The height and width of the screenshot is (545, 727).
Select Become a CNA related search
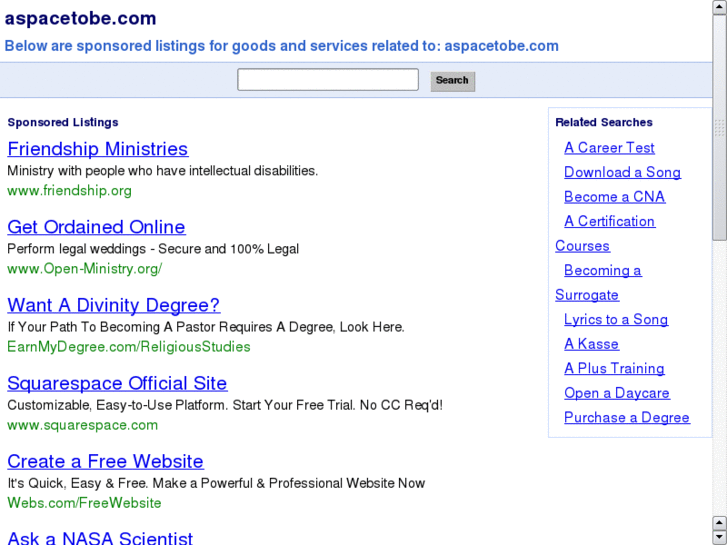click(x=614, y=197)
